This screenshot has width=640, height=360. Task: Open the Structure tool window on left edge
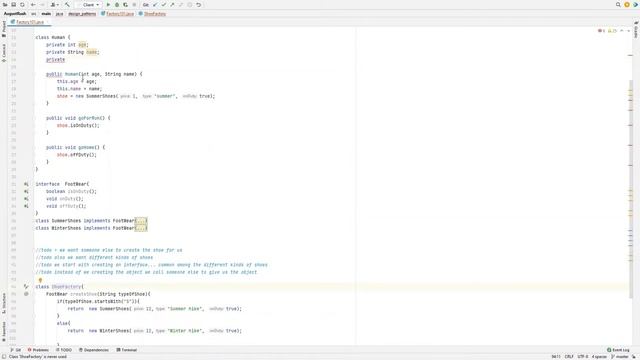point(4,304)
